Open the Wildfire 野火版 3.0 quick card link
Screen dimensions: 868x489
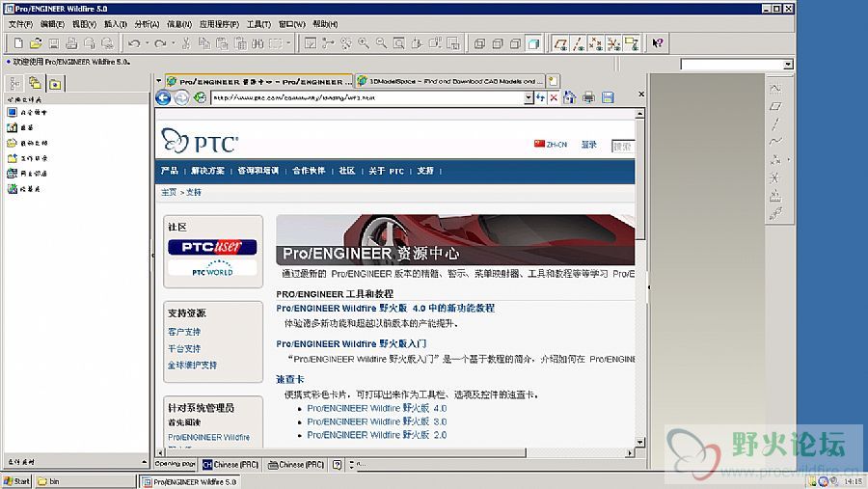pyautogui.click(x=376, y=421)
